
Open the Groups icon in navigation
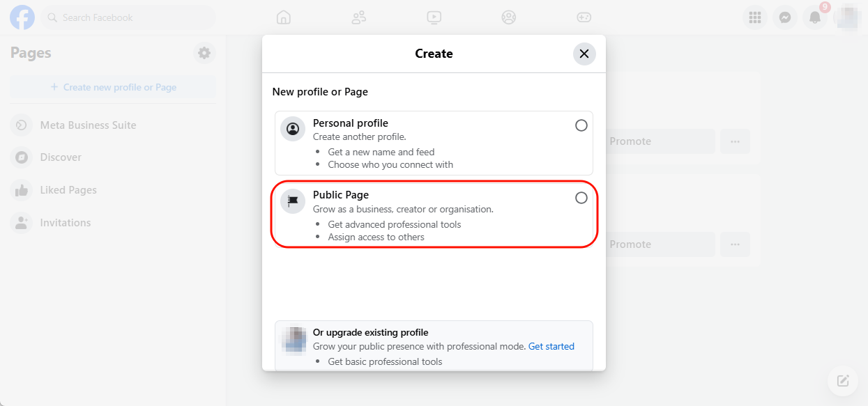(x=508, y=17)
